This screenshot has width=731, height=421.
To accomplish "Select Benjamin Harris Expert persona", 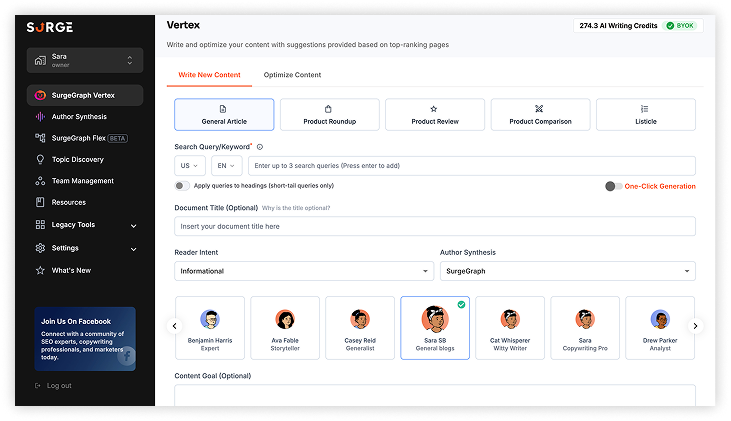I will [210, 328].
